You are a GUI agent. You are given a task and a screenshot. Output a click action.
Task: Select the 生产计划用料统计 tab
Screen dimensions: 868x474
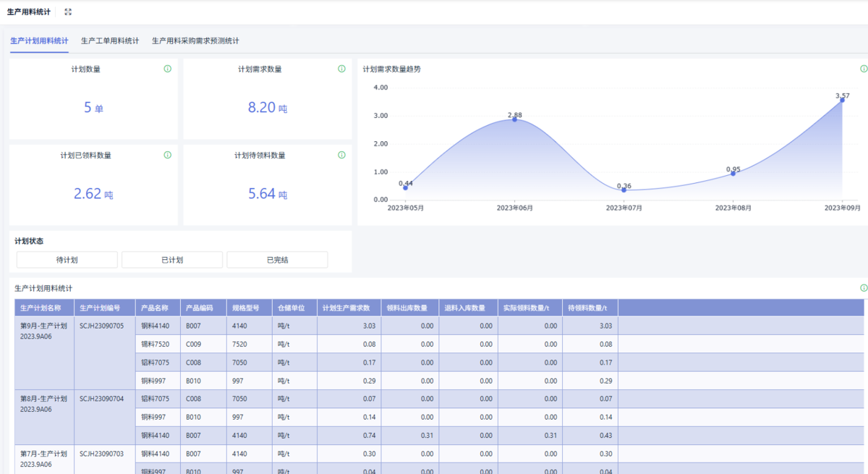point(39,41)
